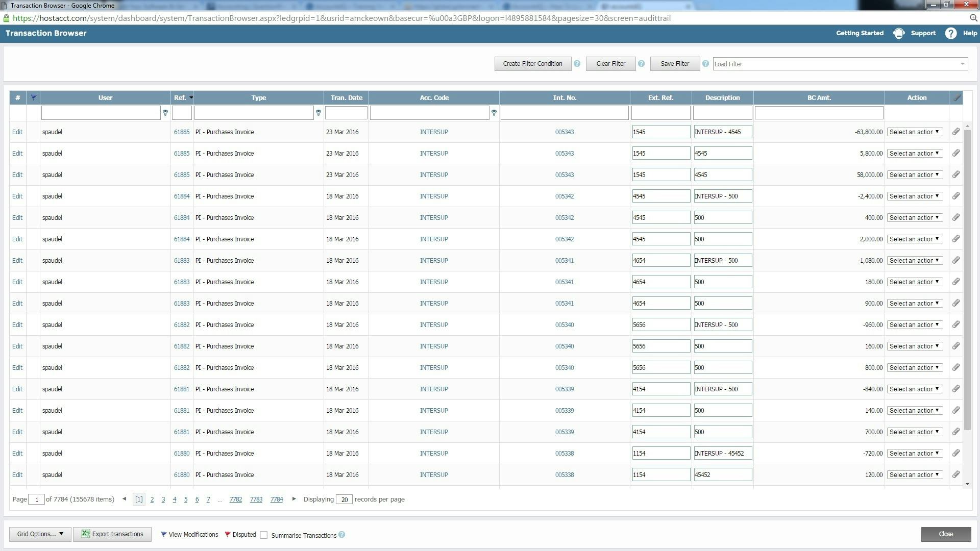The image size is (980, 551).
Task: Click the Help question mark icon
Action: (950, 34)
